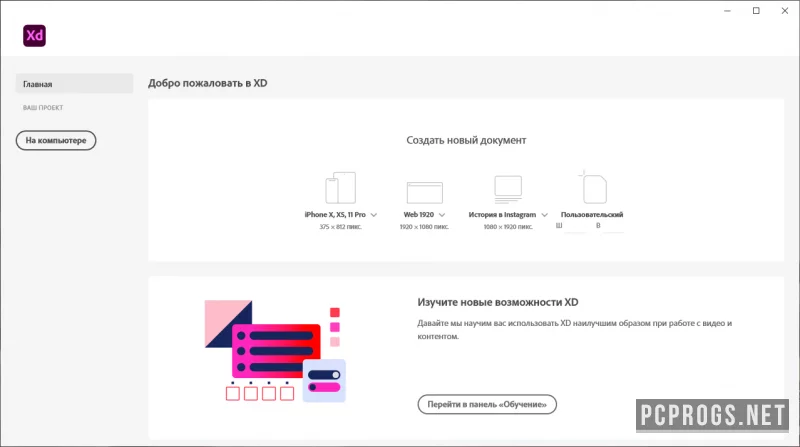Click the learning illustration thumbnail
Image resolution: width=800 pixels, height=447 pixels.
276,351
